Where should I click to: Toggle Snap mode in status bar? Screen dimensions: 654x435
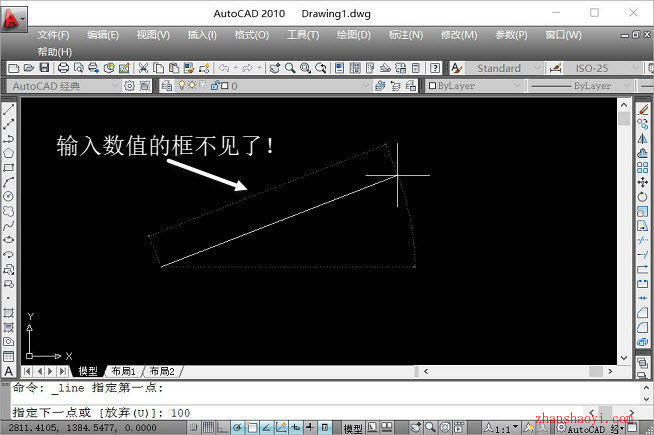click(x=194, y=427)
